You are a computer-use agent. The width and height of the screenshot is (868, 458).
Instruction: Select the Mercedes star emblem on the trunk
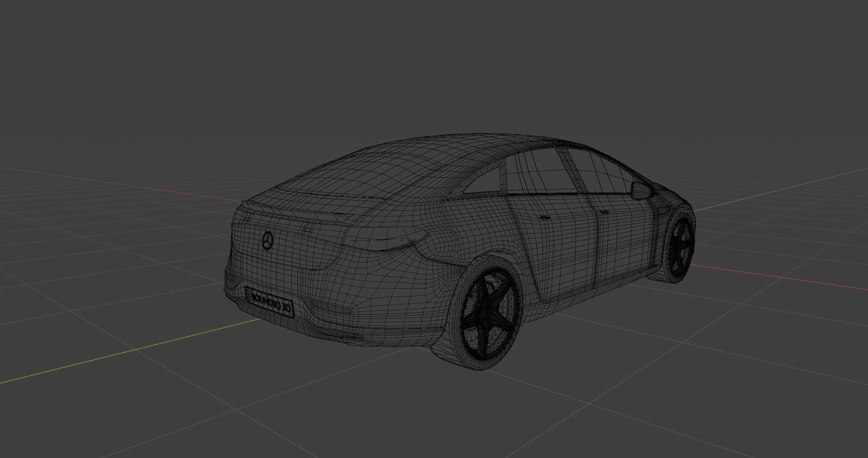coord(268,240)
